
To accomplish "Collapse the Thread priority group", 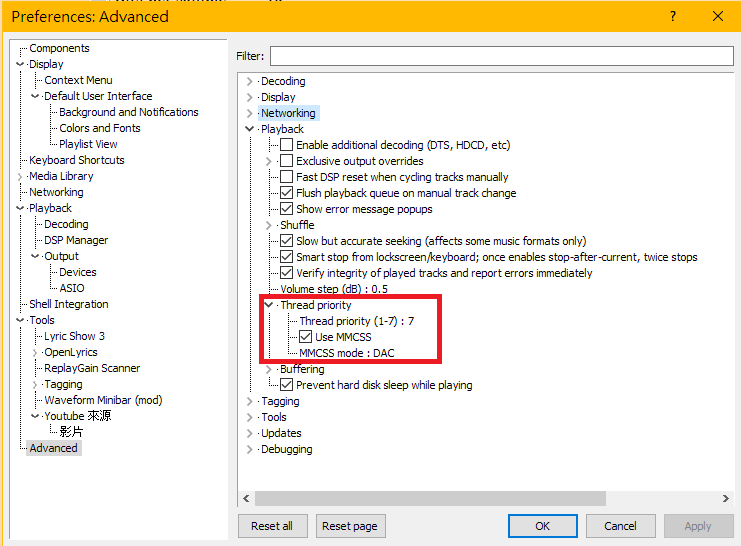I will point(268,305).
